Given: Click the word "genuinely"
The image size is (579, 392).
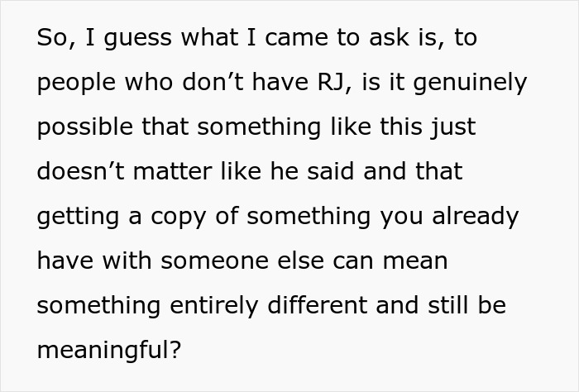Looking at the screenshot, I should pyautogui.click(x=470, y=84).
